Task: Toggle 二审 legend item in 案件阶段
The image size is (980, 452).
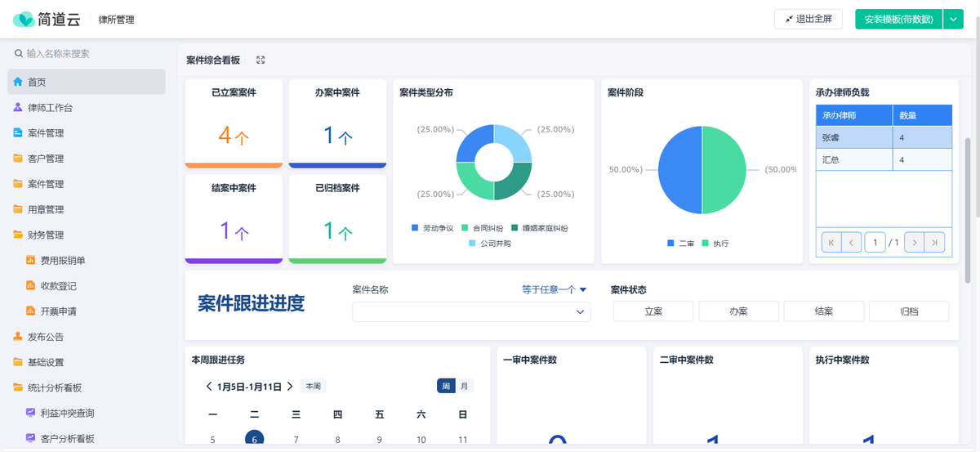Action: (680, 244)
